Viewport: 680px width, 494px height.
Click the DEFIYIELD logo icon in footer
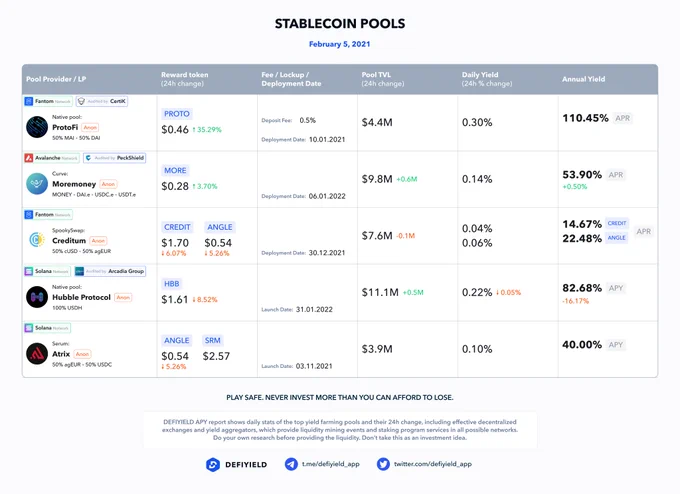tap(213, 465)
